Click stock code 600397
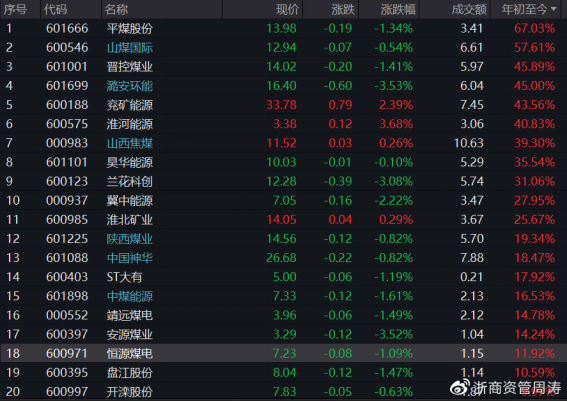Screen dimensions: 567x402 pos(67,335)
